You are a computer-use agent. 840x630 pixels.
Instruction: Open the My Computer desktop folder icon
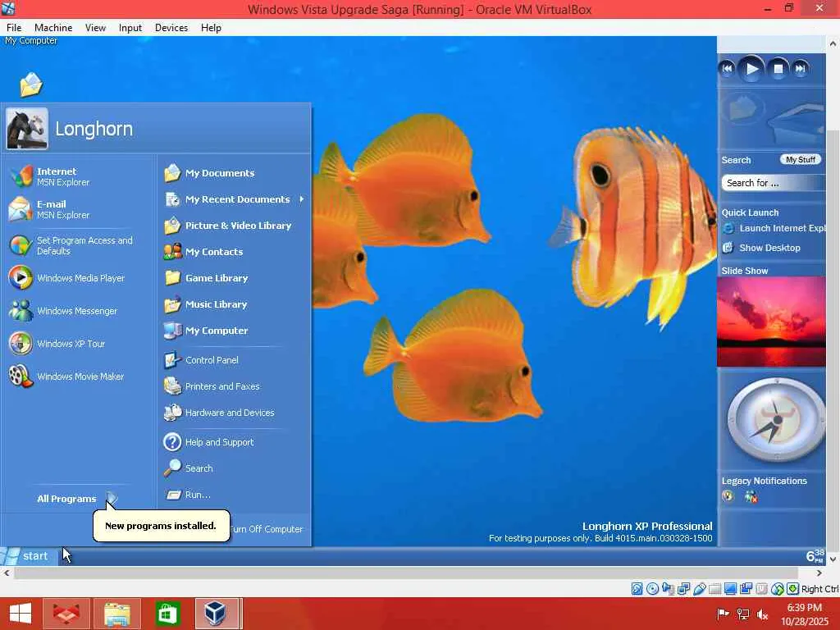[31, 84]
